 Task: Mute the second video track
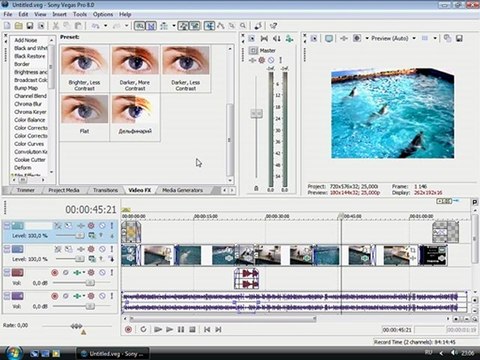tap(102, 249)
